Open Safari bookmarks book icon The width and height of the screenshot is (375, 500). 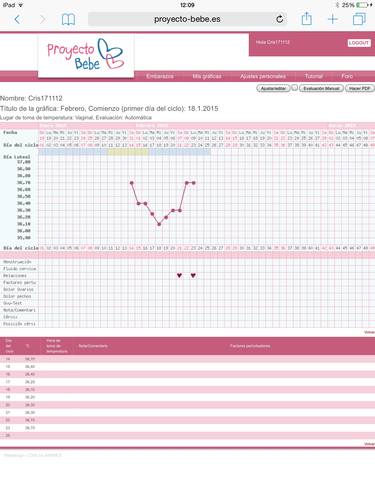click(x=68, y=19)
